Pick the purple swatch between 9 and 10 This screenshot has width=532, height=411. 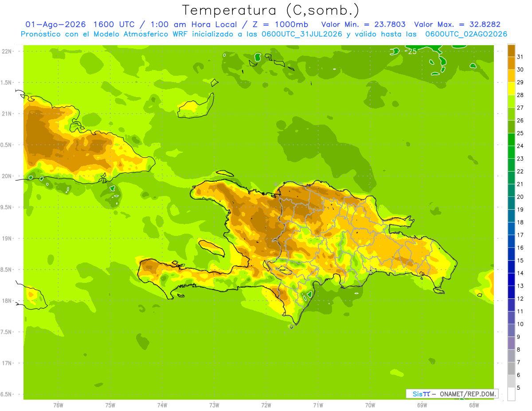coord(511,331)
